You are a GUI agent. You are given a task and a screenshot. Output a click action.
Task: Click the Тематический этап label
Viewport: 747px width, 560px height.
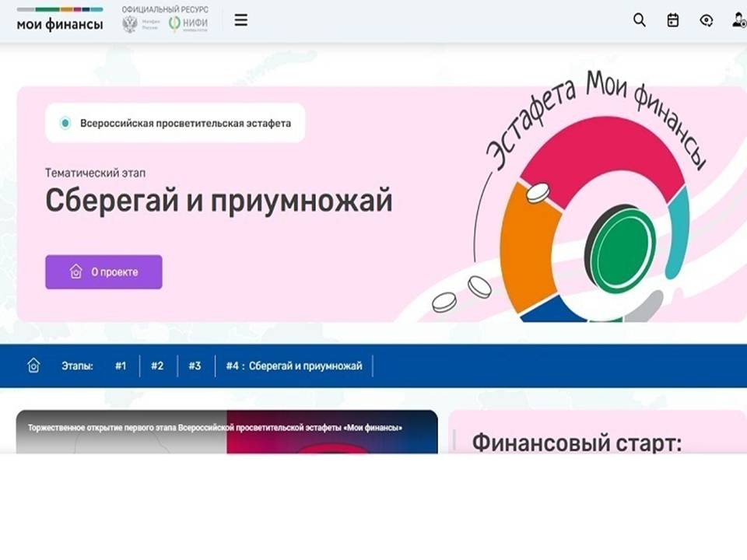coord(95,173)
